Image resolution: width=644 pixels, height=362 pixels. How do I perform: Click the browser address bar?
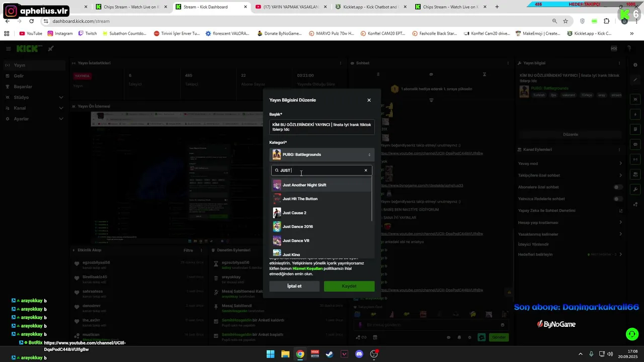click(x=297, y=21)
